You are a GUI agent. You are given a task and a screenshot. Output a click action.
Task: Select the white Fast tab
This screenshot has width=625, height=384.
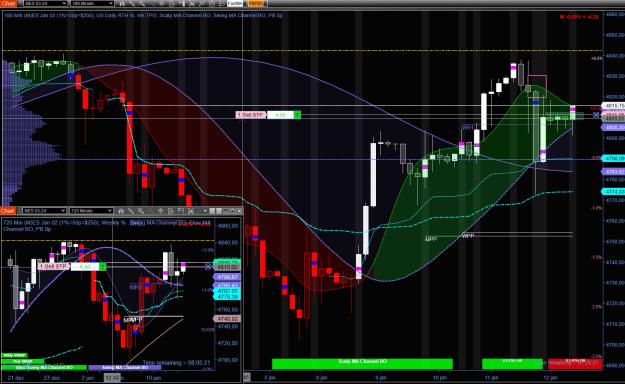[235, 4]
